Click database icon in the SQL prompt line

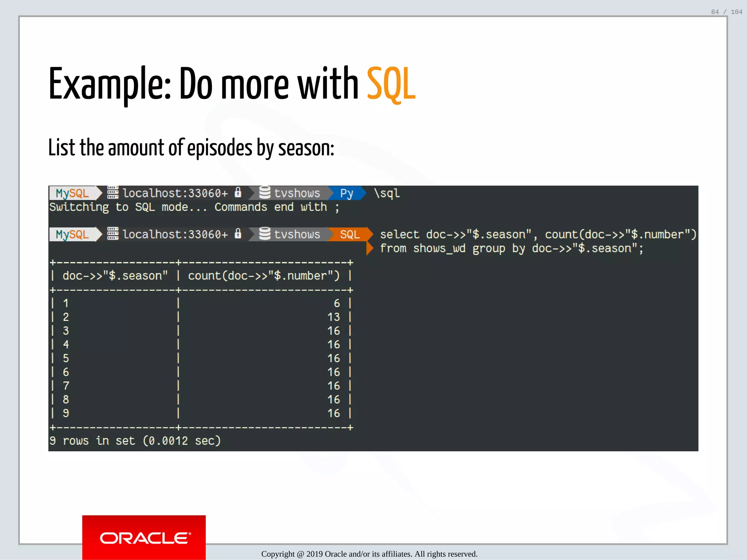[264, 234]
